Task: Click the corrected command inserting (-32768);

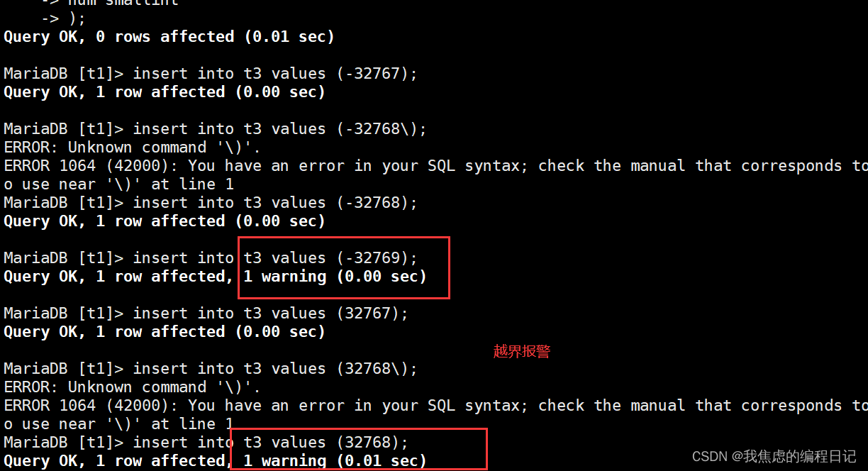Action: click(x=211, y=203)
